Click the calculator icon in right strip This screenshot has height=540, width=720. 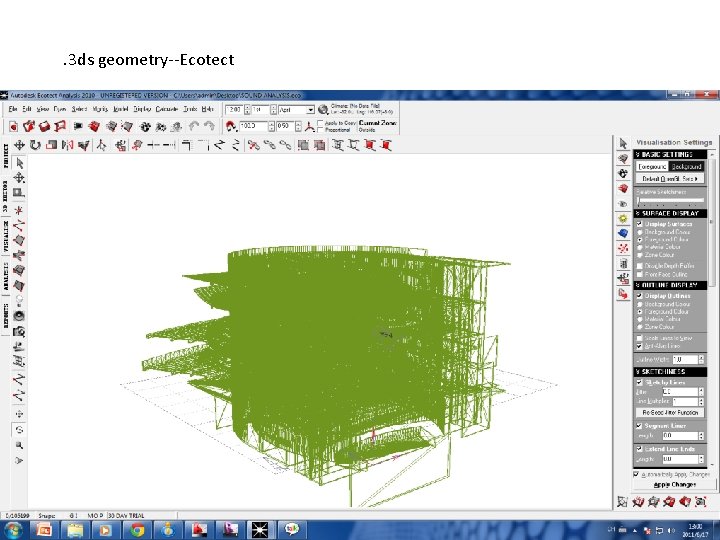[623, 264]
